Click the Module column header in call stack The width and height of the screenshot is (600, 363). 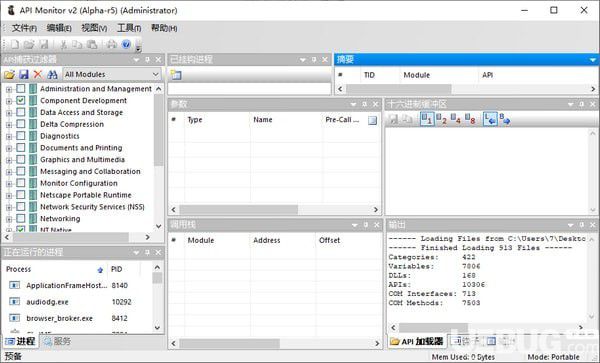pyautogui.click(x=217, y=240)
